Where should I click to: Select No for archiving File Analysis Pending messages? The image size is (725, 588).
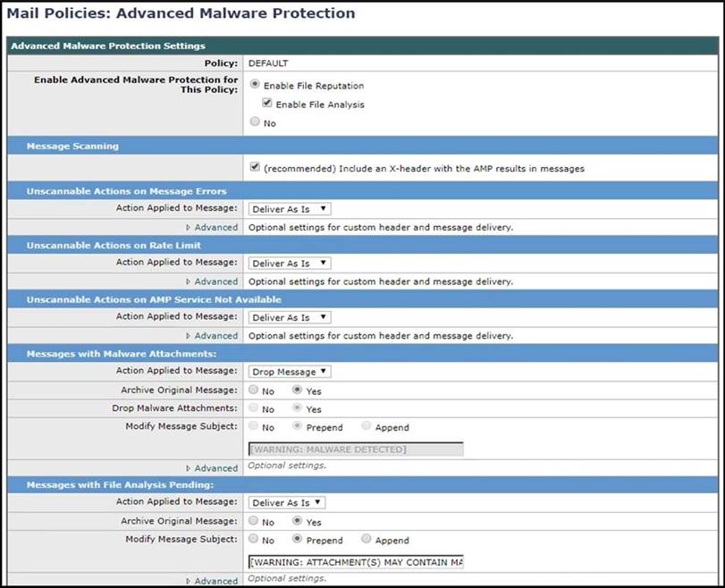(255, 521)
